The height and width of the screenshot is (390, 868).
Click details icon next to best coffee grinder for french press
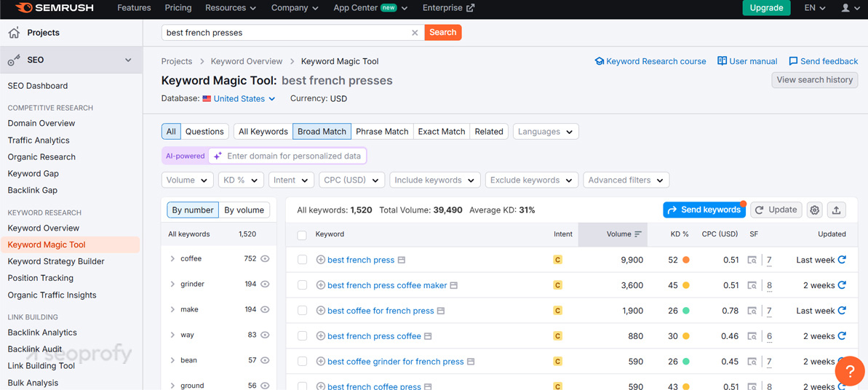(x=471, y=362)
